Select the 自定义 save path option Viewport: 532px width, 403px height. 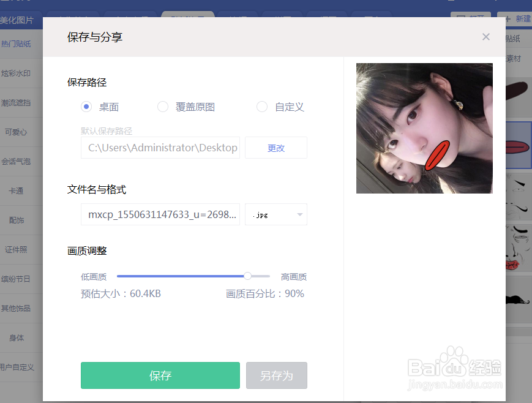[261, 107]
